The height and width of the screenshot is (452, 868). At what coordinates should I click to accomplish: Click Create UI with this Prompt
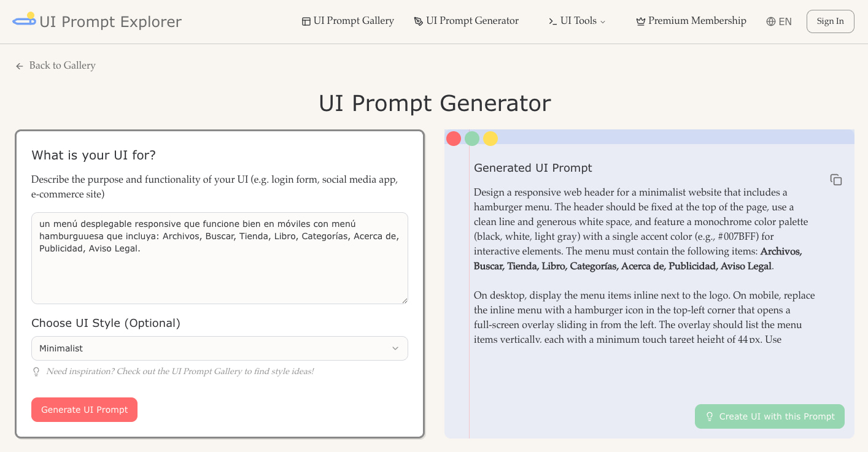769,416
